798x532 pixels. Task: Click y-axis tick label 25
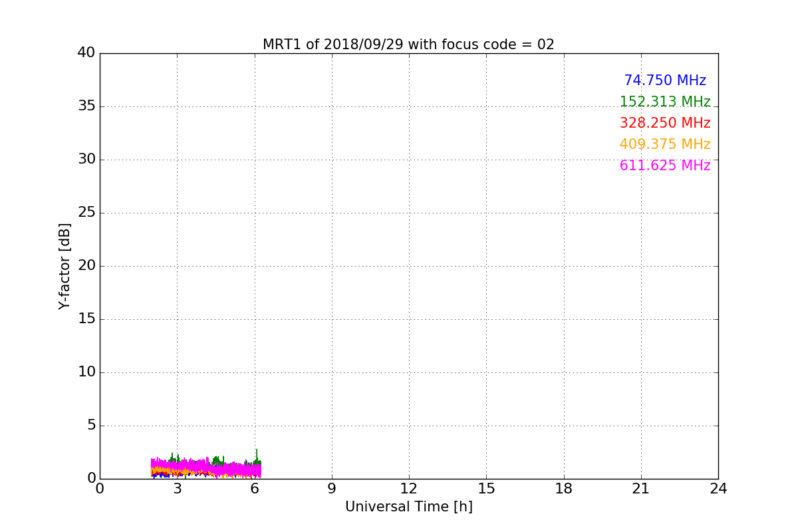86,213
